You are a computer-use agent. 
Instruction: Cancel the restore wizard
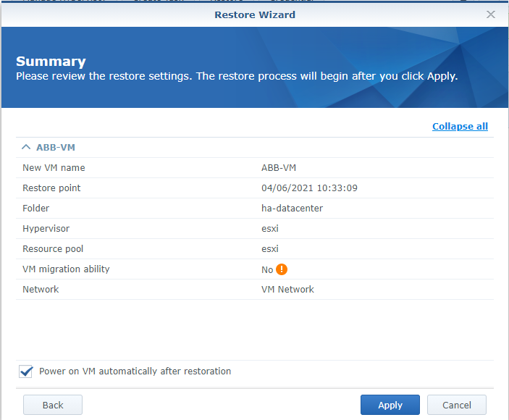(x=456, y=405)
